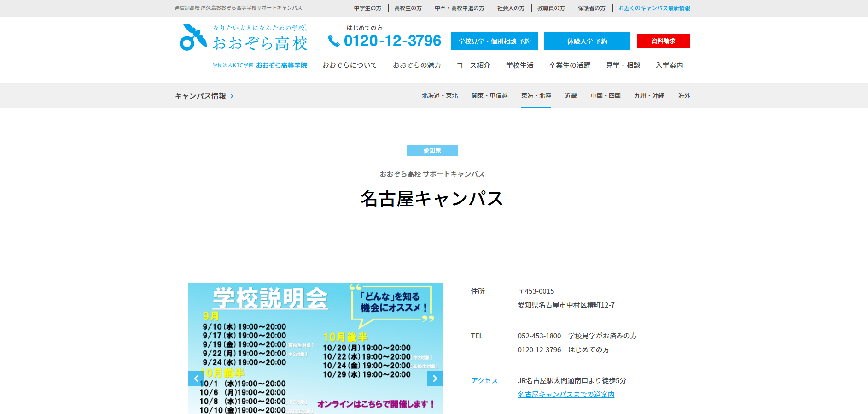Click 052-453-1800 phone number text
868x414 pixels.
pyautogui.click(x=539, y=336)
